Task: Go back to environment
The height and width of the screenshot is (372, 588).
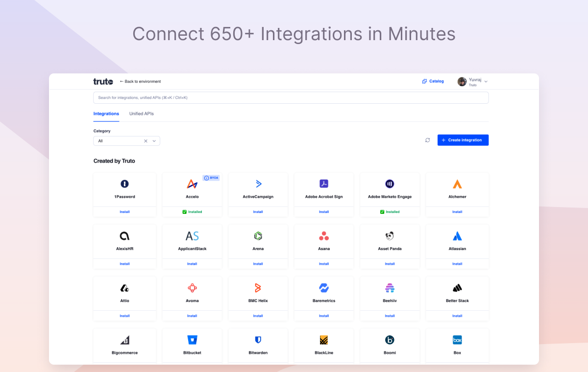Action: click(140, 81)
